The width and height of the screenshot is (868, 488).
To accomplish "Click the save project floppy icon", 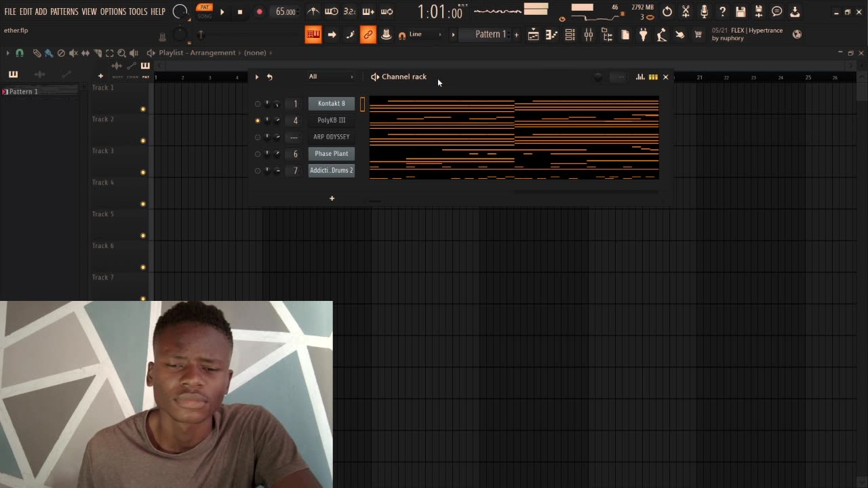I will (x=741, y=12).
